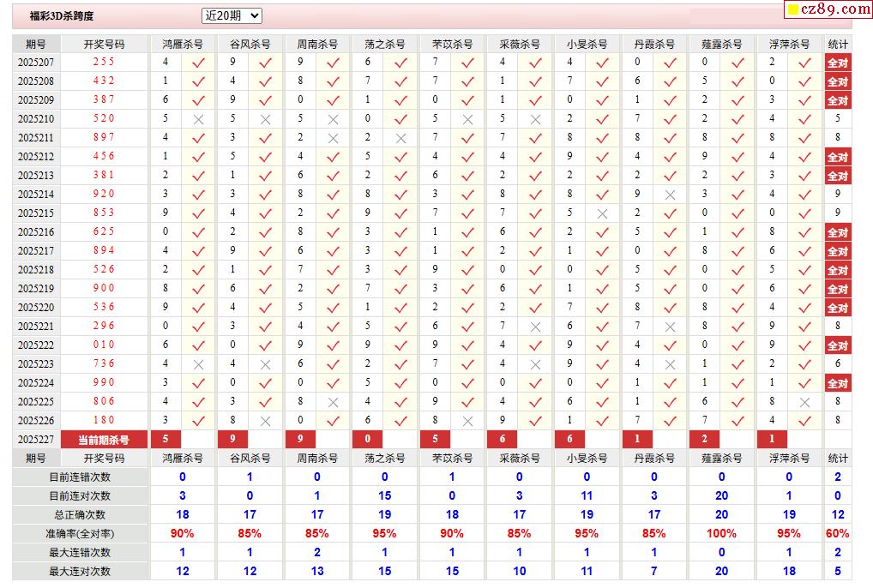Click current-period kill number 0 under 荡之杀号
Image resolution: width=873 pixels, height=588 pixels.
click(x=367, y=439)
